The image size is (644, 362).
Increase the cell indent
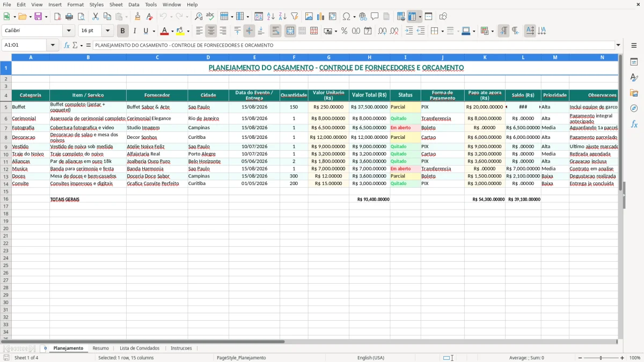click(x=409, y=31)
